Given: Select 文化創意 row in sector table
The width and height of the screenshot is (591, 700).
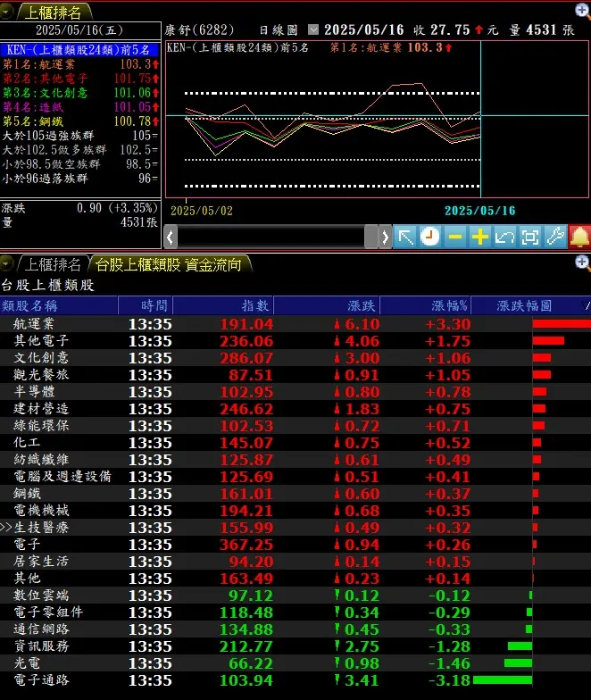Looking at the screenshot, I should (x=295, y=357).
